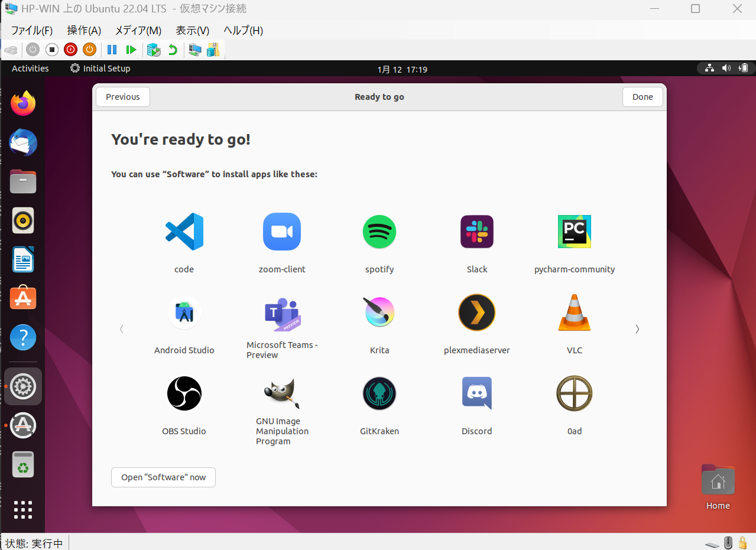Click the Ctrl+Alt+Del keys toolbar icon
756x550 pixels.
(11, 50)
